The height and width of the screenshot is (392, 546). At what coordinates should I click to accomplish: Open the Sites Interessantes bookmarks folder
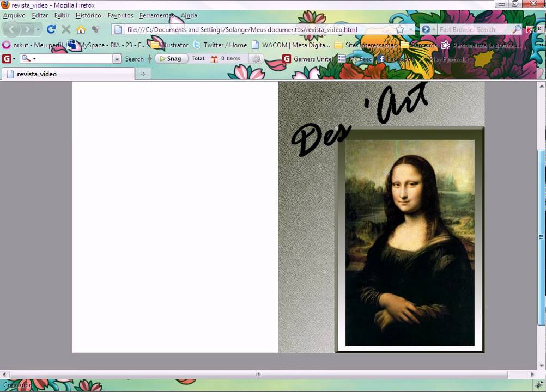pyautogui.click(x=366, y=45)
